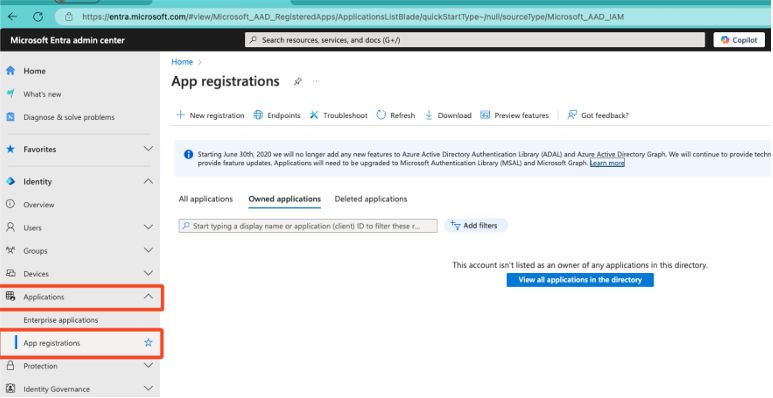Viewport: 773px width, 398px height.
Task: Open Diagnose & solve problems
Action: (x=69, y=117)
